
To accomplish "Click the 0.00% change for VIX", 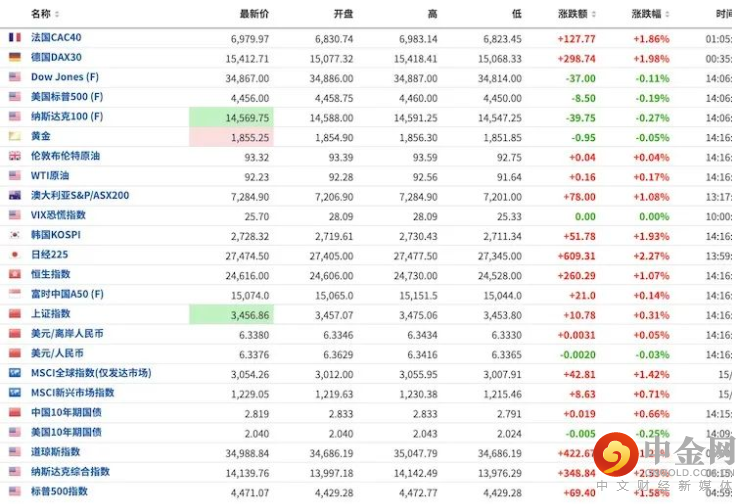I will [654, 217].
